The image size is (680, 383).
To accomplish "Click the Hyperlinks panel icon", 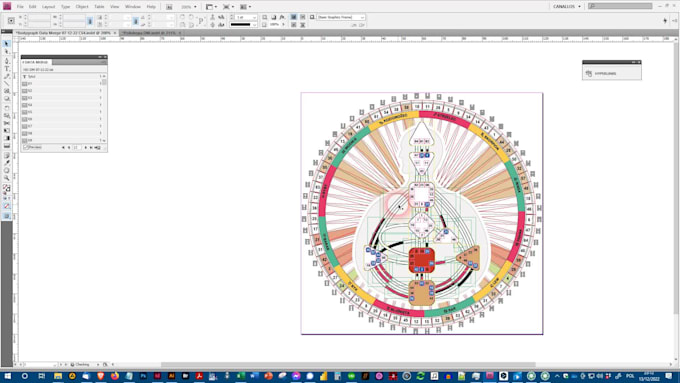I will (588, 73).
